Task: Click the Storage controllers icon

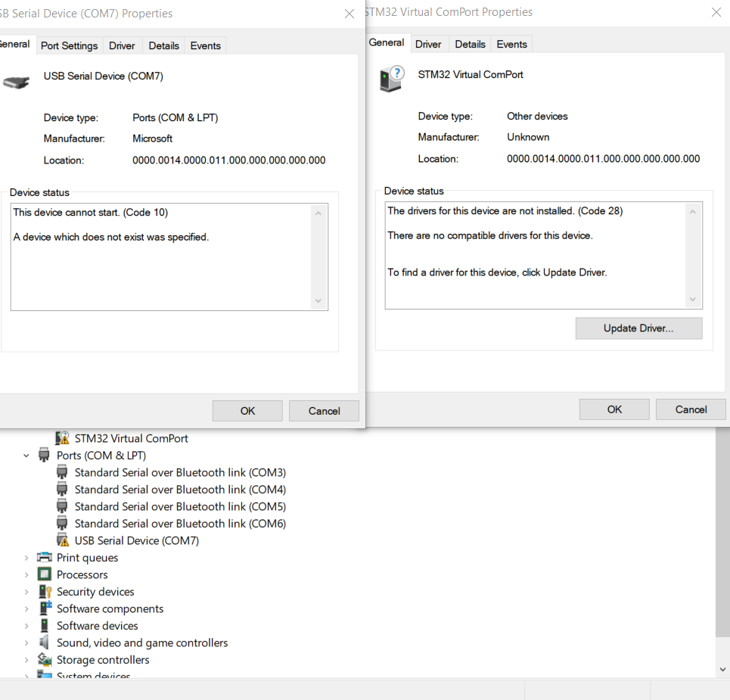Action: 45,659
